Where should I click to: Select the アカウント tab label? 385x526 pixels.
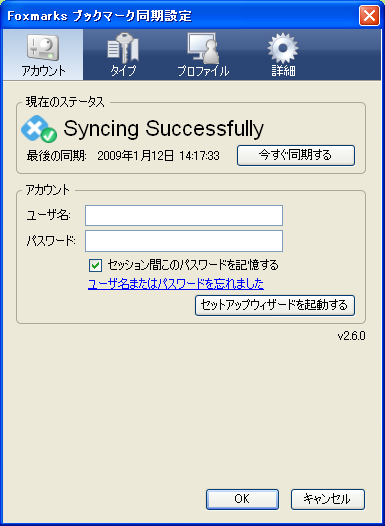(x=43, y=71)
